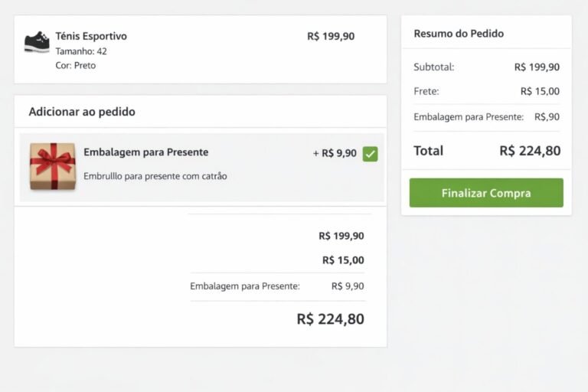Uncheck the gift wrapping green checkbox
The width and height of the screenshot is (588, 392).
pos(371,154)
